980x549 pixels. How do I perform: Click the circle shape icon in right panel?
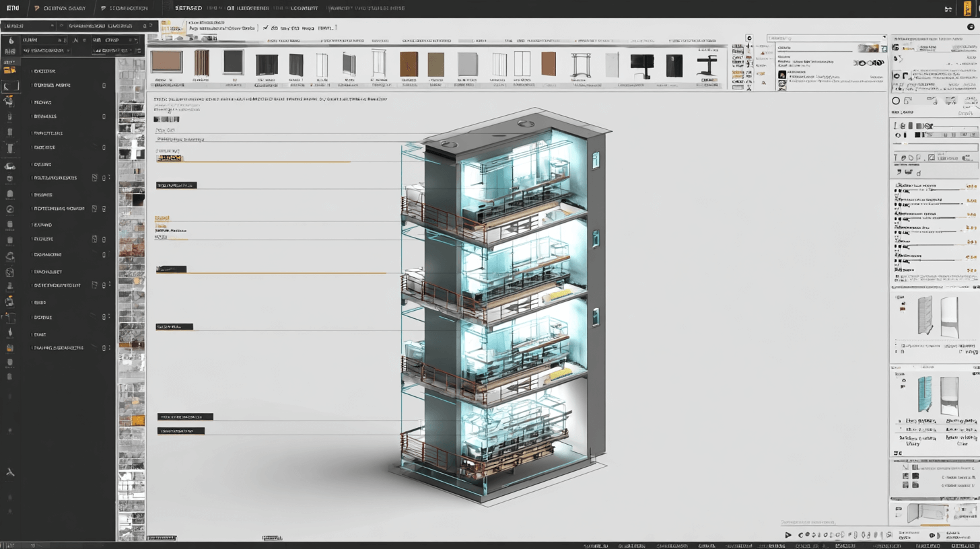pyautogui.click(x=896, y=101)
